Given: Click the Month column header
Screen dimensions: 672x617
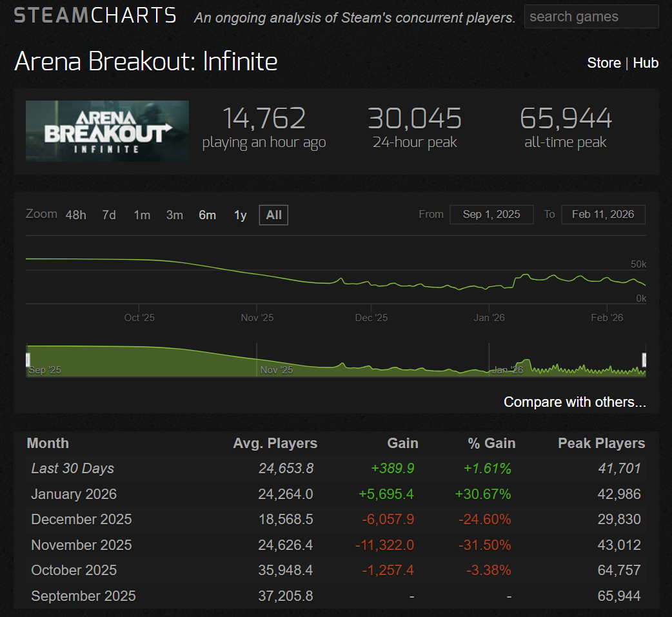Looking at the screenshot, I should point(48,443).
